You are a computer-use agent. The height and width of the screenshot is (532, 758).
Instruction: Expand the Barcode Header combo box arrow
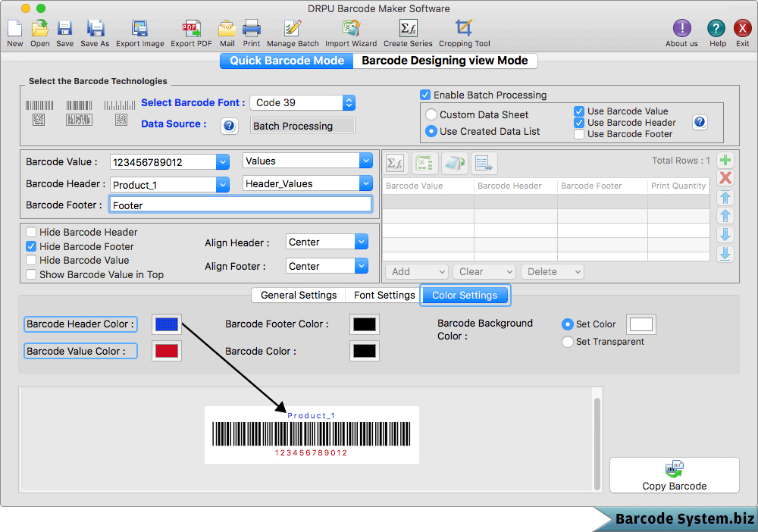(x=222, y=185)
